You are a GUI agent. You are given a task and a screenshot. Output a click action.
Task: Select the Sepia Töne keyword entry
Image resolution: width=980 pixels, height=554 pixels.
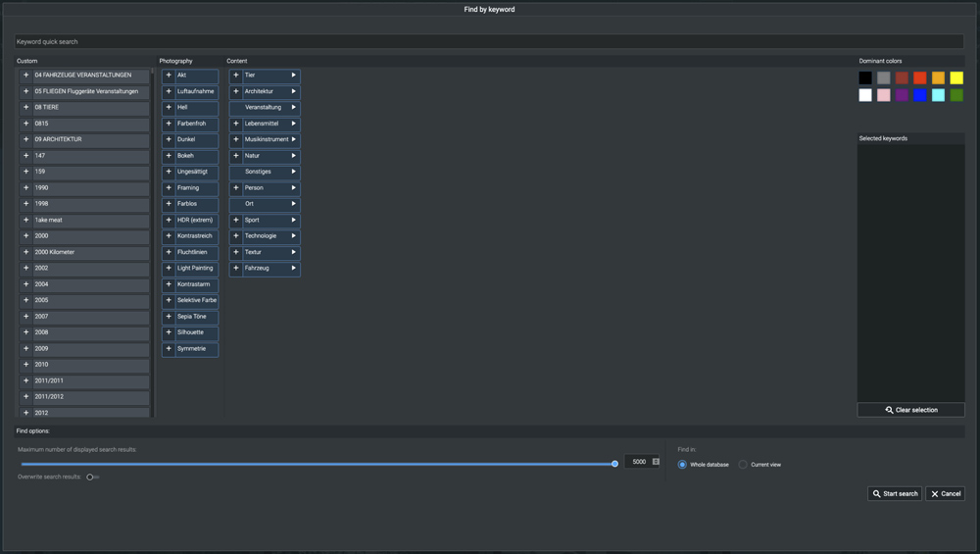(195, 317)
